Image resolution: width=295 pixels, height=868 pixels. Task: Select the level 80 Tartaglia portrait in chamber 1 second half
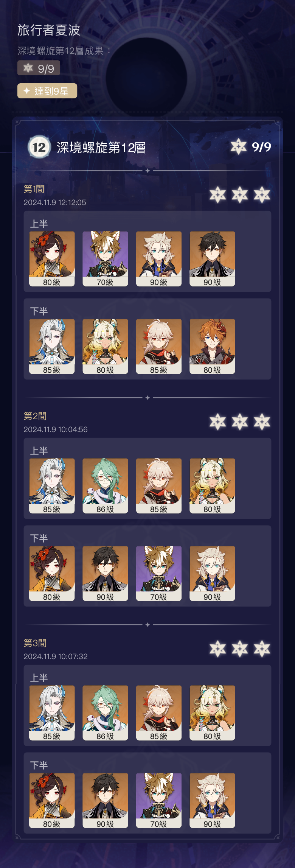[x=212, y=347]
